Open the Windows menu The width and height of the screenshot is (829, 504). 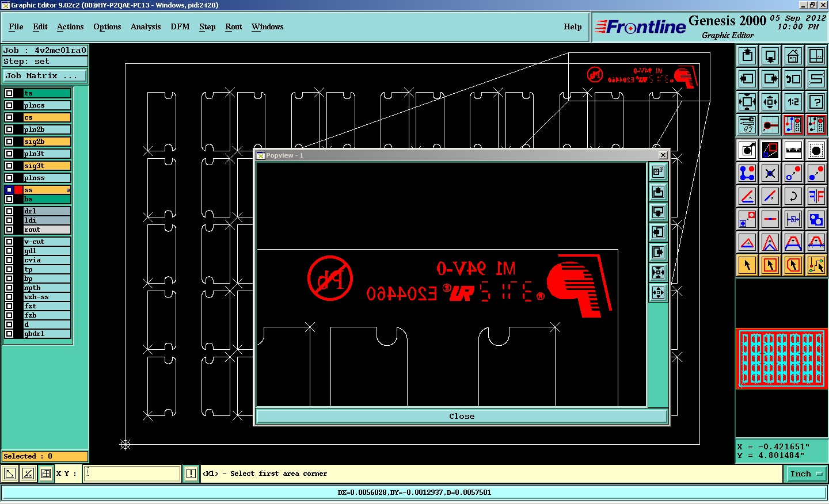click(268, 27)
